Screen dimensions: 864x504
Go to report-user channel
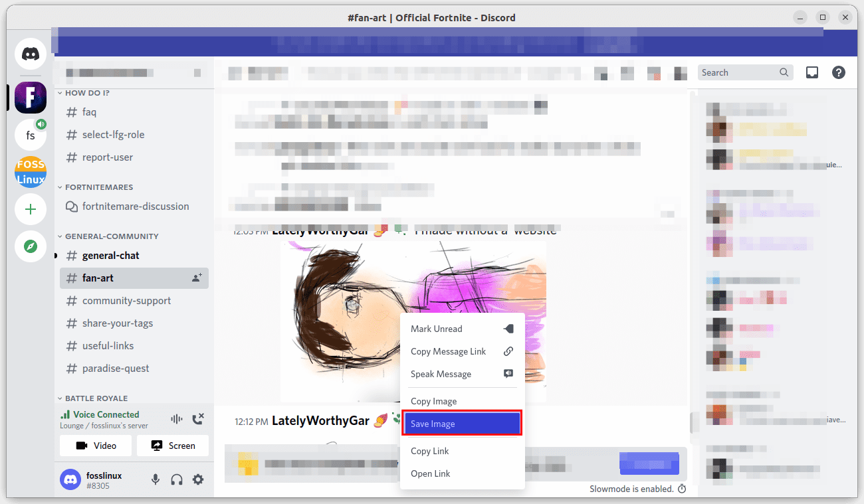(134, 157)
